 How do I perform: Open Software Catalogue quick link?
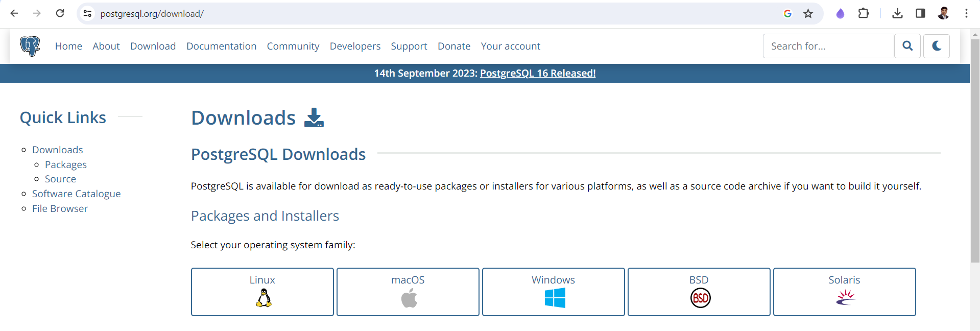point(76,194)
